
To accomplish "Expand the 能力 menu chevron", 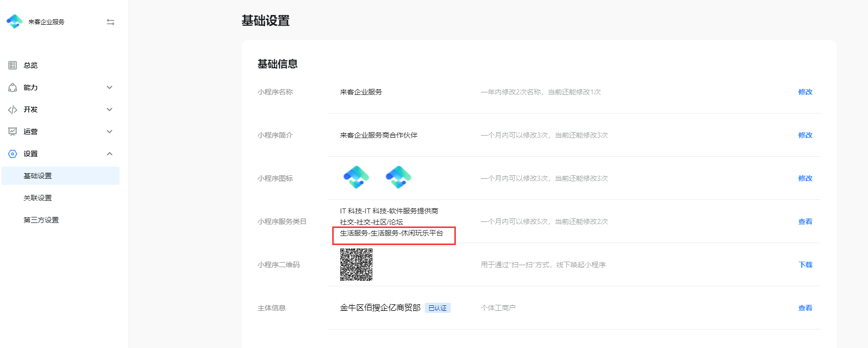I will [x=110, y=87].
